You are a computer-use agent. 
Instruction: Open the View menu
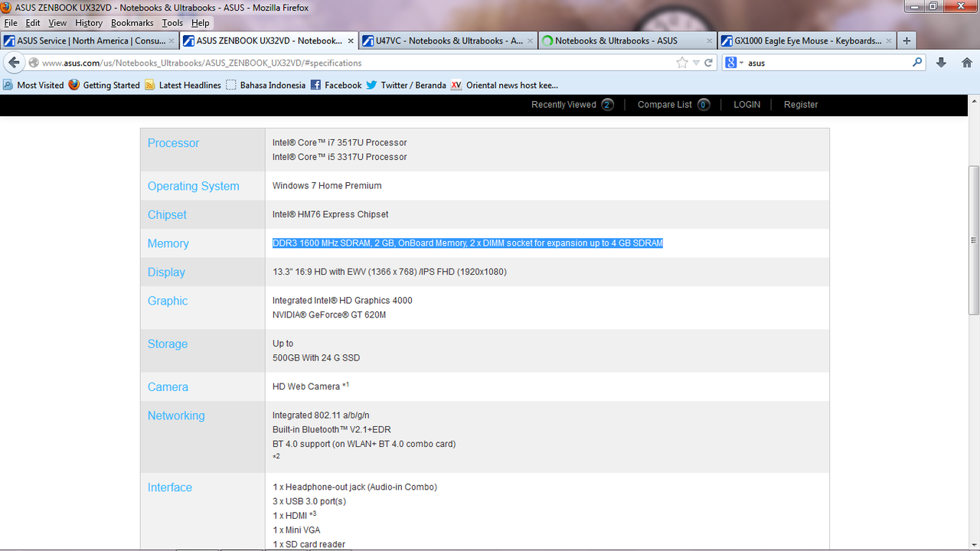pos(57,23)
